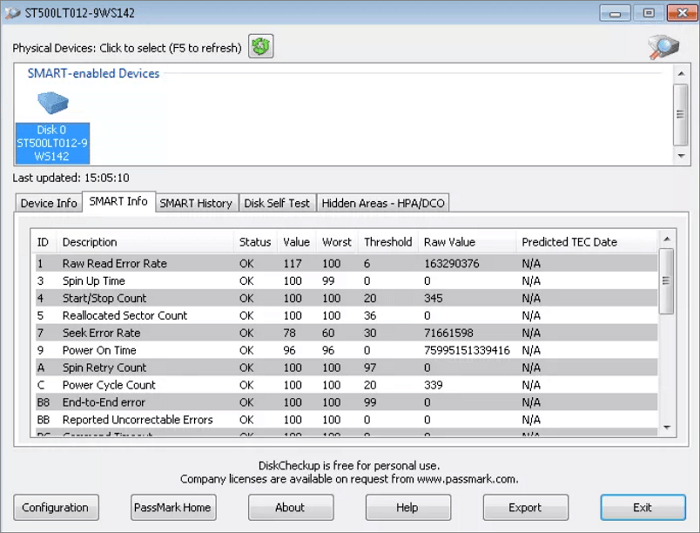Screen dimensions: 700x533
Task: Exit the DiskCheckup application
Action: click(642, 507)
